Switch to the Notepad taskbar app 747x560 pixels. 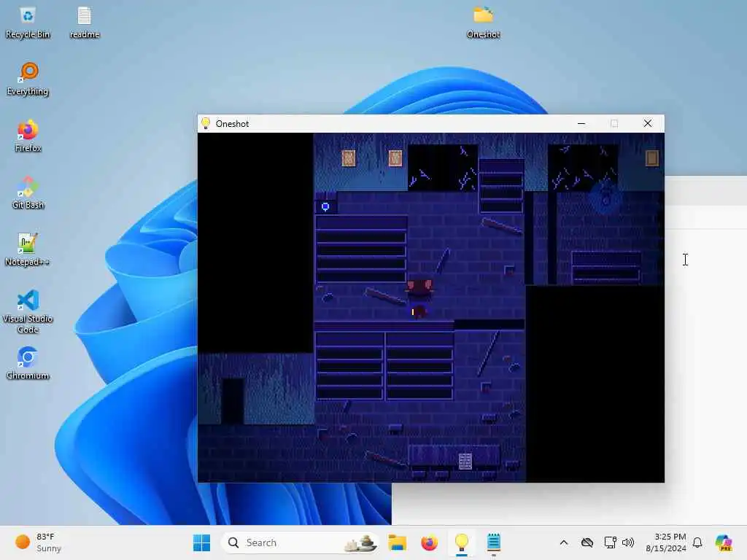494,542
